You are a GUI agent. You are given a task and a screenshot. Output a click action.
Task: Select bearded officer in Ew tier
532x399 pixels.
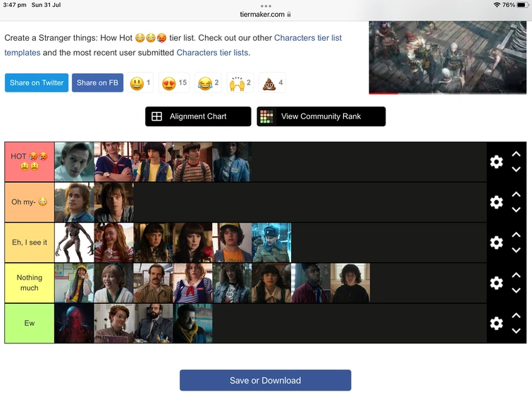click(x=153, y=324)
